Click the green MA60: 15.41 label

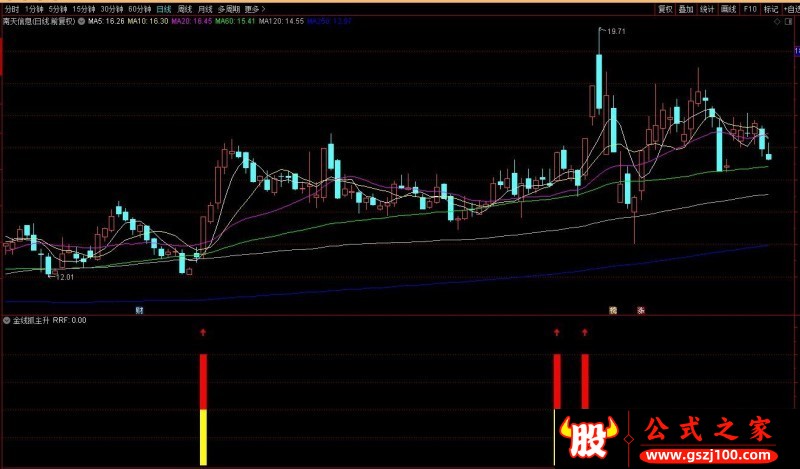click(235, 21)
